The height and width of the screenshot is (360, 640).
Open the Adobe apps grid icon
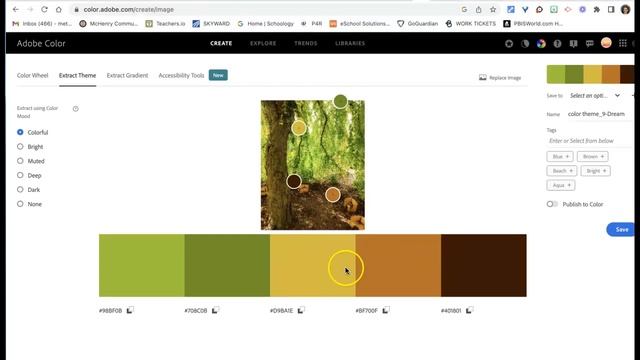623,43
